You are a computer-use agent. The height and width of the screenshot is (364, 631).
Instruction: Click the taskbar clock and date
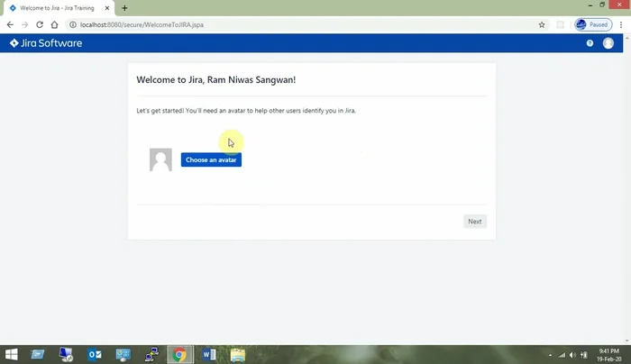point(608,355)
